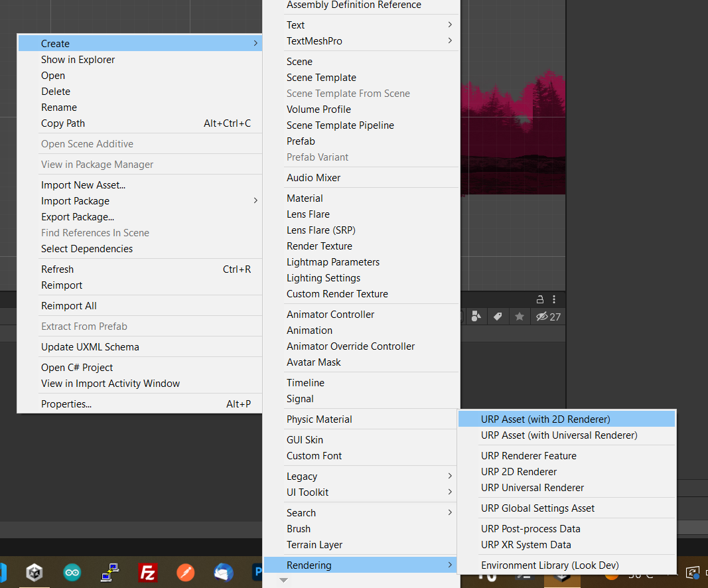Open FileZilla from the taskbar

click(147, 573)
